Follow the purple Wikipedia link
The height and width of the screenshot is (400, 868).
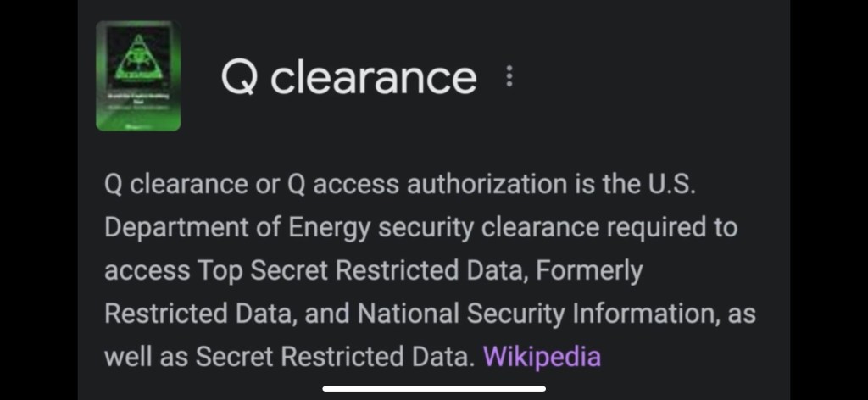pos(542,356)
